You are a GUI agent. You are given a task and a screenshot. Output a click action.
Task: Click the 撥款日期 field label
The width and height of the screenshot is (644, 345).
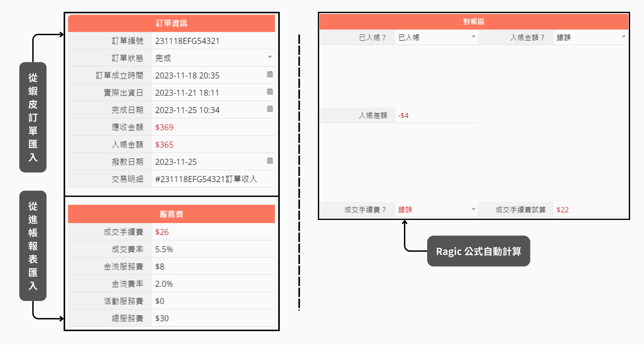click(128, 162)
